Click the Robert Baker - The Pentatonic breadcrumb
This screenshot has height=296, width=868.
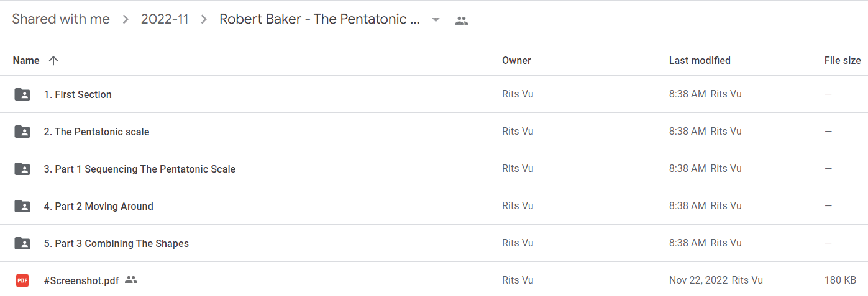pyautogui.click(x=320, y=19)
